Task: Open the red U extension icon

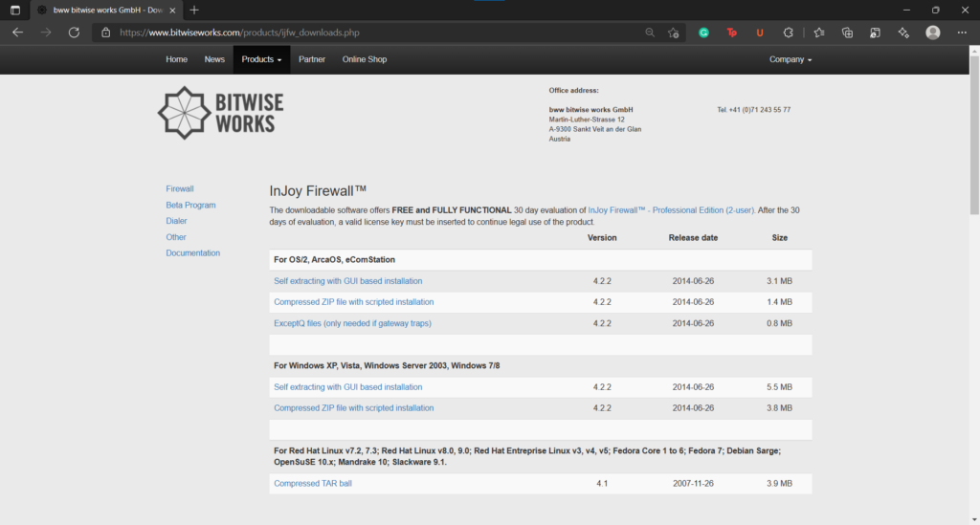Action: 760,33
